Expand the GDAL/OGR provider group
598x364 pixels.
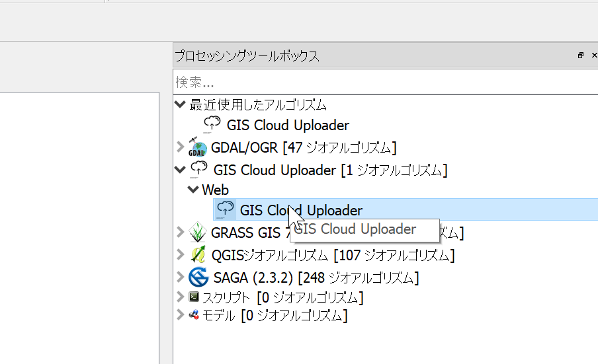(x=181, y=147)
